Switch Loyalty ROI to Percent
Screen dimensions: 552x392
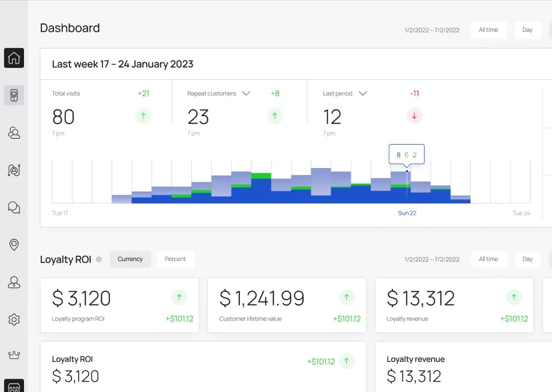[175, 259]
